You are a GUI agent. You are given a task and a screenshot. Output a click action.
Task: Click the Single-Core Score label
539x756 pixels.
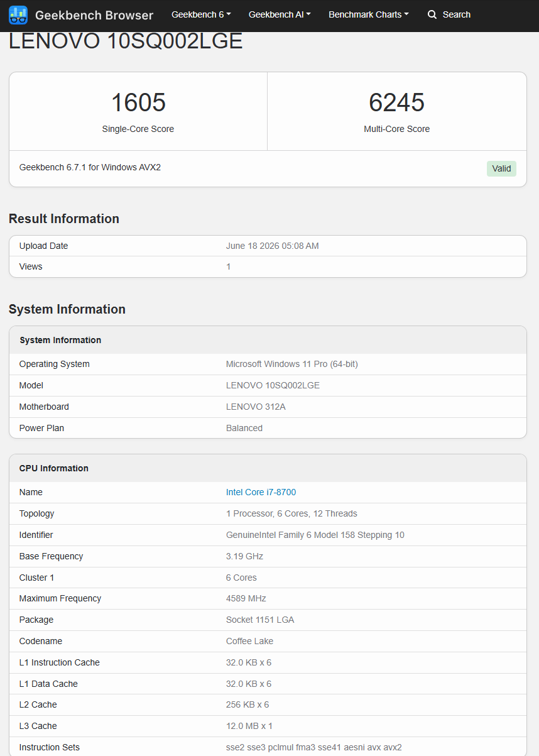138,129
